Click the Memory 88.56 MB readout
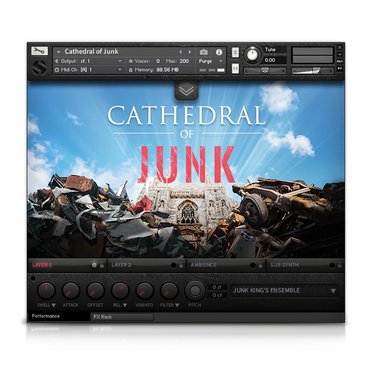This screenshot has height=370, width=370. pyautogui.click(x=168, y=70)
